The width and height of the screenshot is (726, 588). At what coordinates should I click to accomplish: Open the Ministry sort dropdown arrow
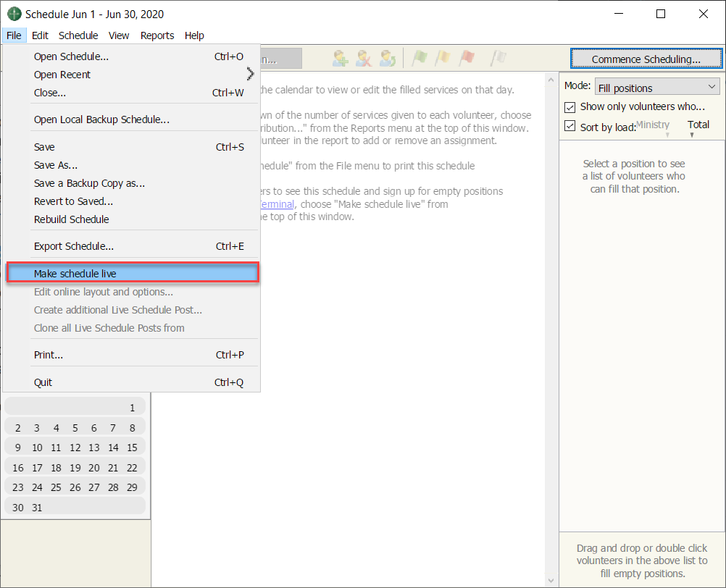(667, 135)
